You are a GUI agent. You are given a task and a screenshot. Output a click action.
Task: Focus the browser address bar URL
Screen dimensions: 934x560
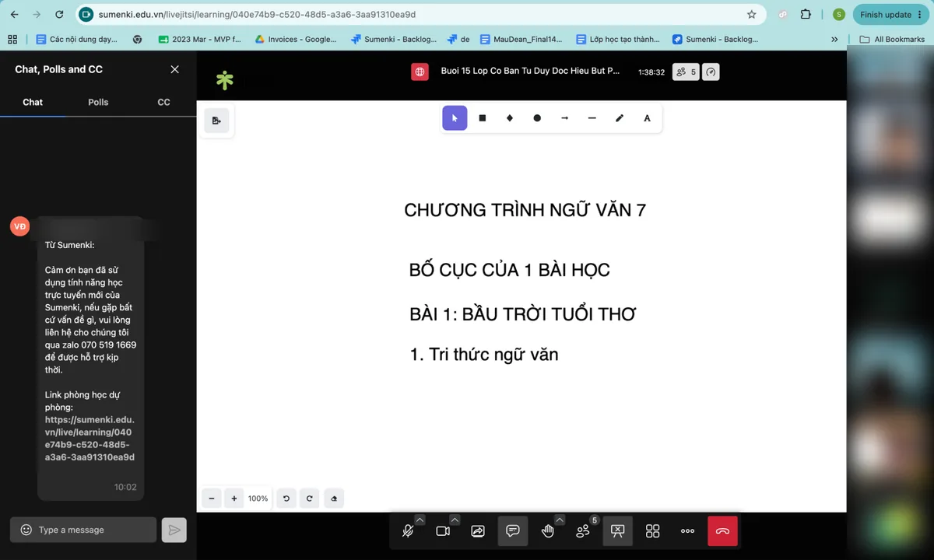tap(257, 14)
